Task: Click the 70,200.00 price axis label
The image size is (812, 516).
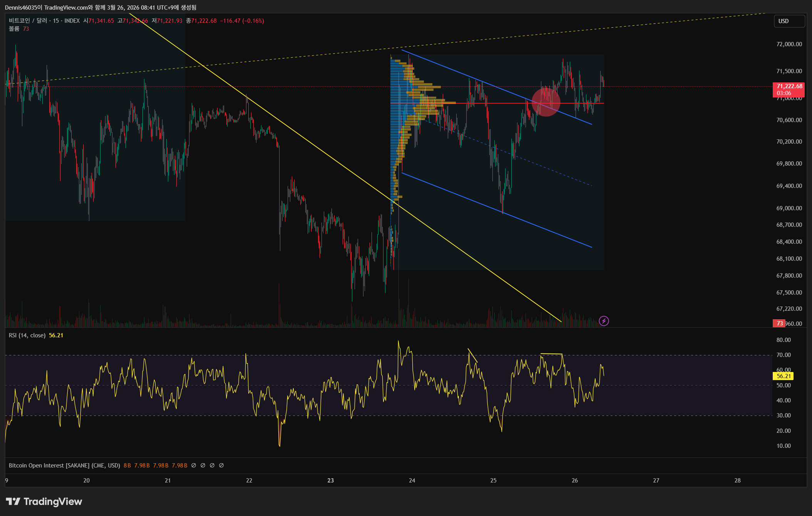Action: pyautogui.click(x=789, y=142)
